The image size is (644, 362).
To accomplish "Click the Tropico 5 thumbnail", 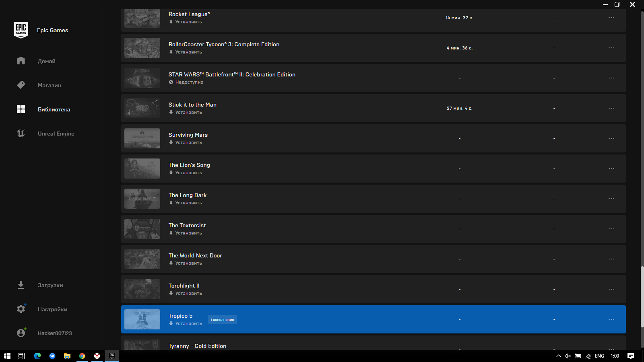I will (x=142, y=319).
